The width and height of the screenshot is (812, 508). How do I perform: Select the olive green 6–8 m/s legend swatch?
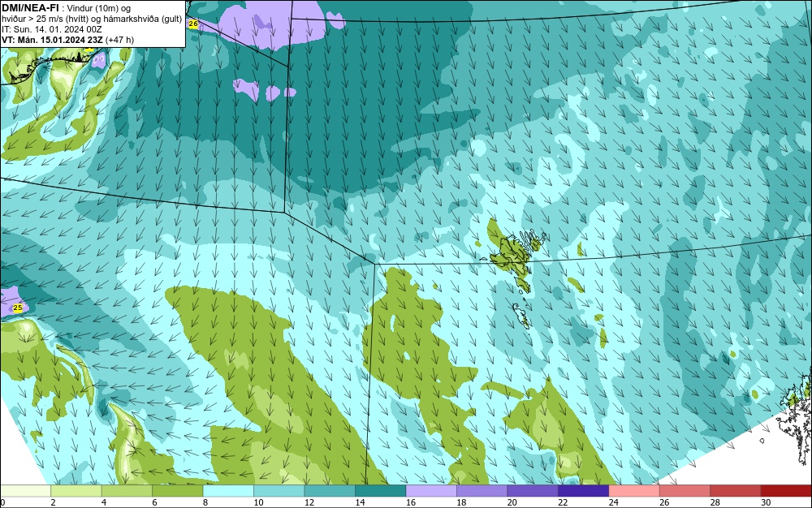(x=178, y=491)
